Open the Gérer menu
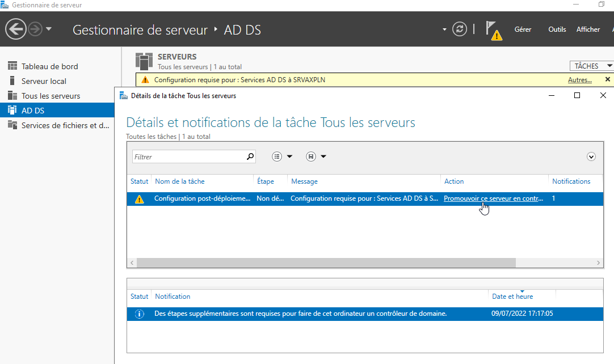Screen dimensions: 614x364 pos(523,29)
